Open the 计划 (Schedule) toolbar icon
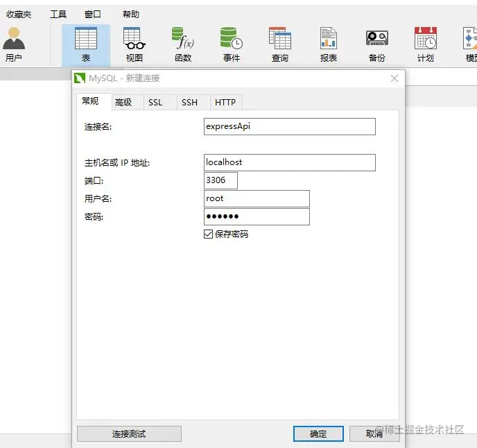The height and width of the screenshot is (448, 477). [425, 44]
